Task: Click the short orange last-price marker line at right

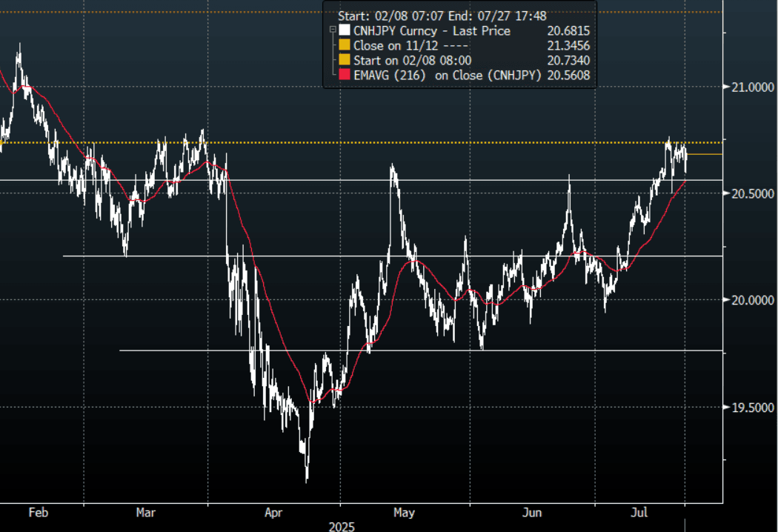Action: [705, 154]
